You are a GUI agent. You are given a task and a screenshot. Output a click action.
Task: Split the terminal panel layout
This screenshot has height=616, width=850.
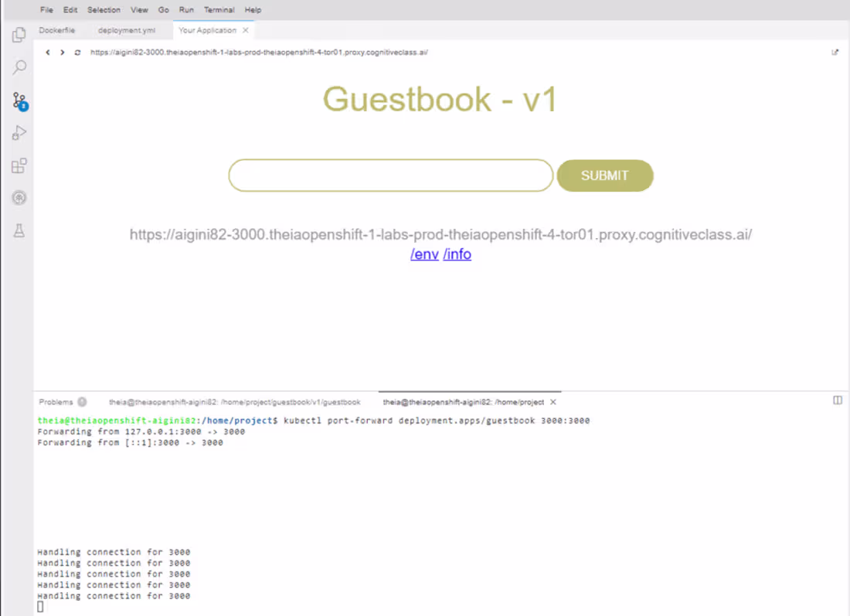(x=838, y=399)
